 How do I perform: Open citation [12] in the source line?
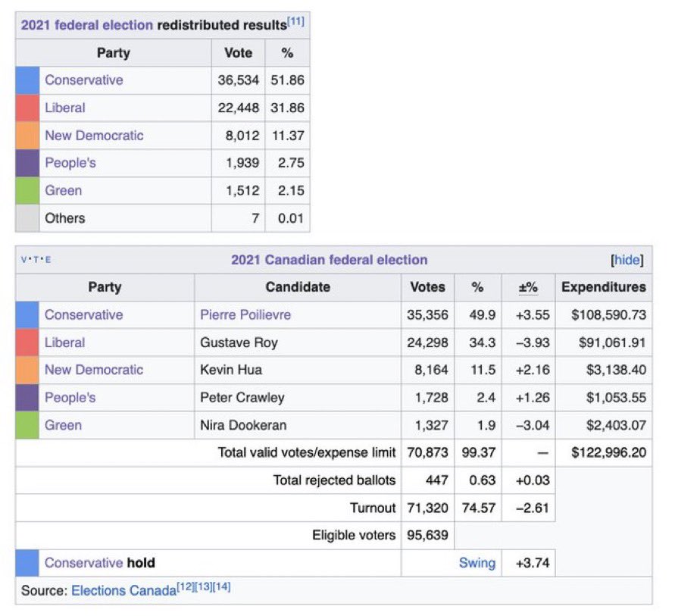point(186,586)
